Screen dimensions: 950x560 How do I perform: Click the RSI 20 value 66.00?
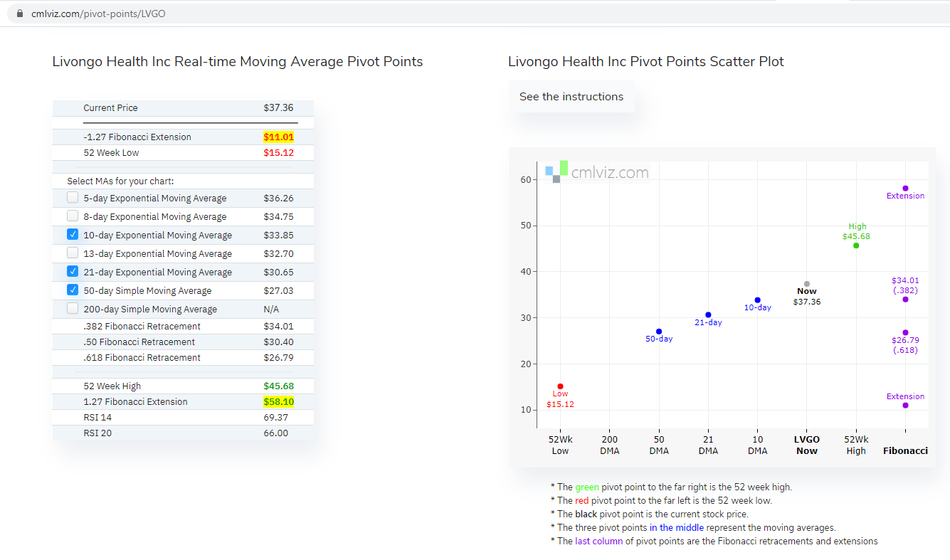tap(276, 433)
